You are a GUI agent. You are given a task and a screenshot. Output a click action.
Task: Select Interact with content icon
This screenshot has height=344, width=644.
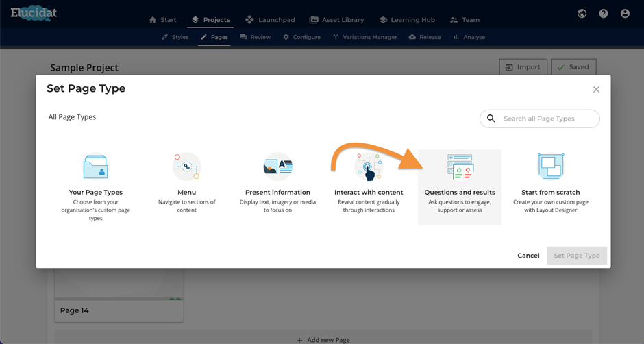(x=369, y=167)
